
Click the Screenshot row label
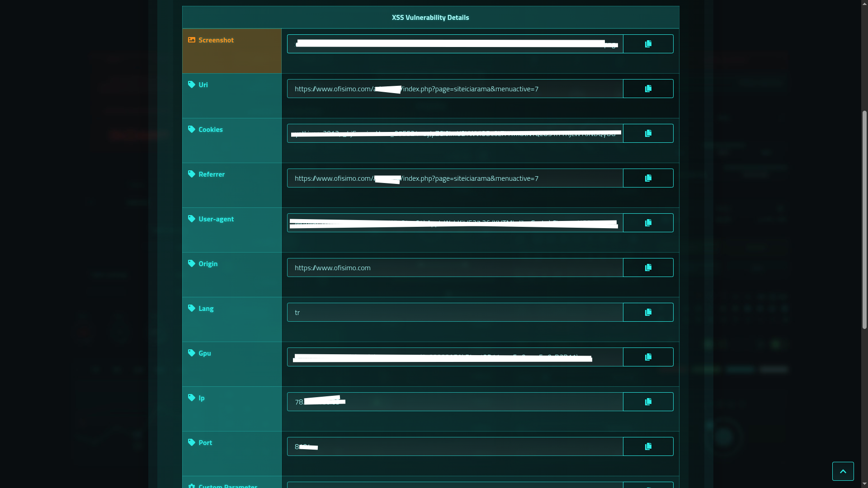[216, 40]
